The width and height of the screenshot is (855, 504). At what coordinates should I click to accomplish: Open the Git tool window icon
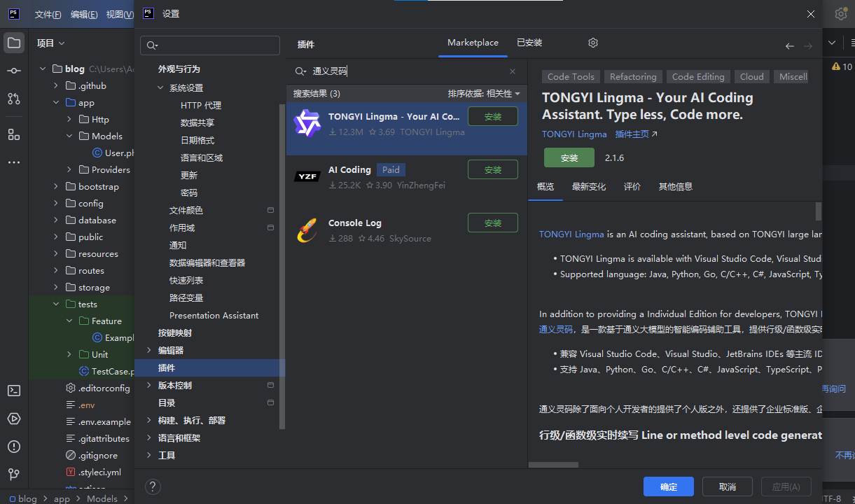(14, 475)
